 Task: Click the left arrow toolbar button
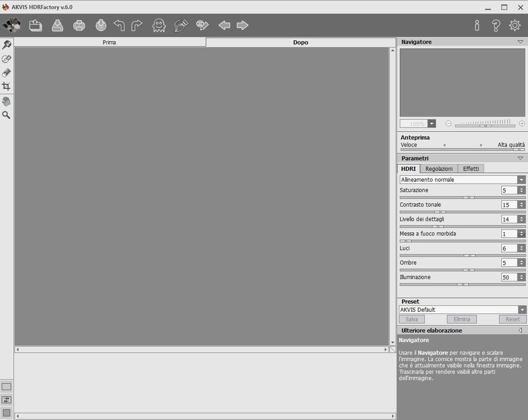click(x=224, y=25)
